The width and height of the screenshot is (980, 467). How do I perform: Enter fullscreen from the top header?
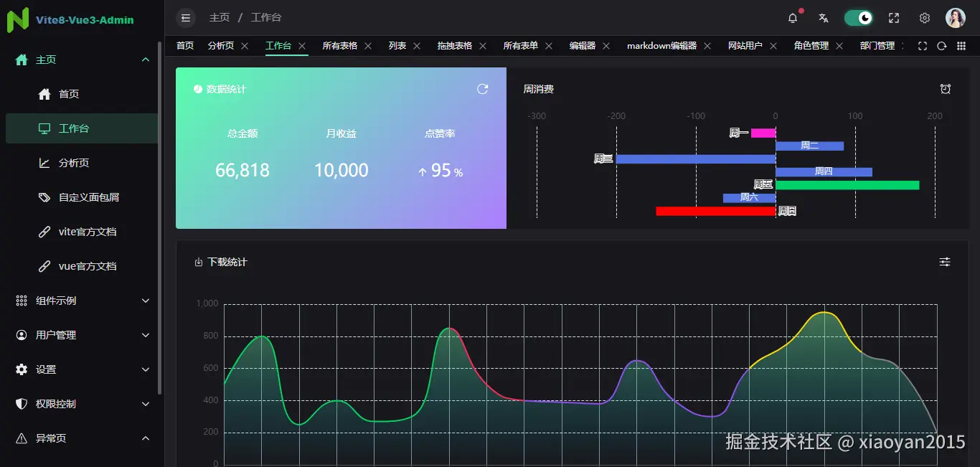pos(894,18)
